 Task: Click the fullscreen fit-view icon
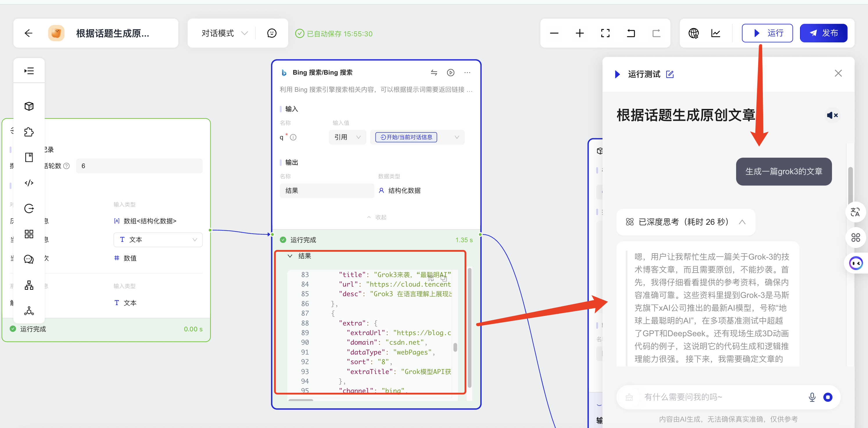[x=605, y=33]
